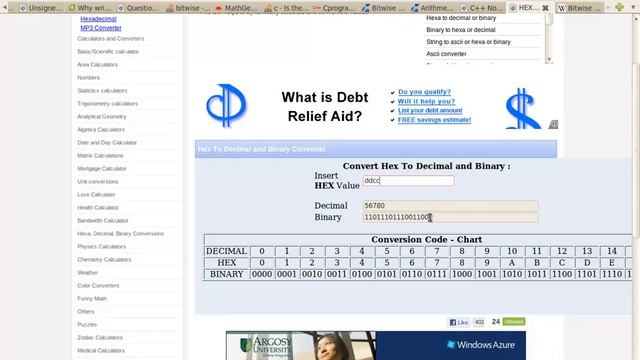640x360 pixels.
Task: Select 'Ascii converter' list entry
Action: [x=446, y=54]
